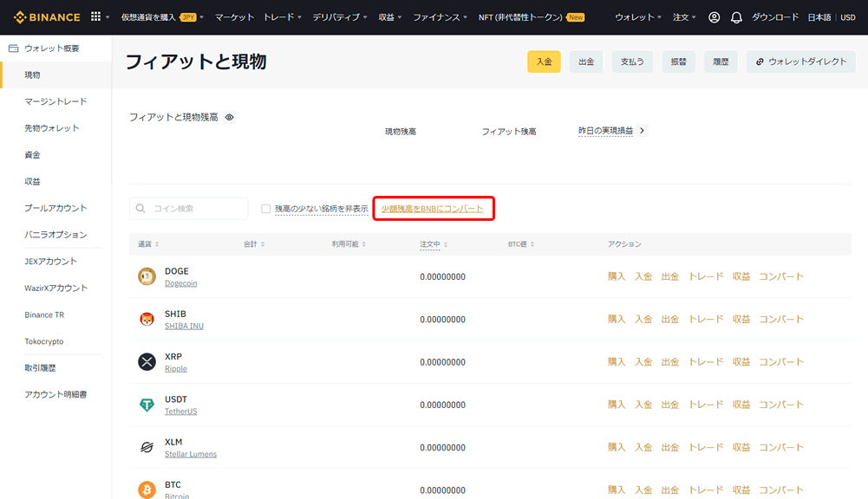The image size is (868, 499).
Task: Click the ダウンロード link
Action: 775,17
